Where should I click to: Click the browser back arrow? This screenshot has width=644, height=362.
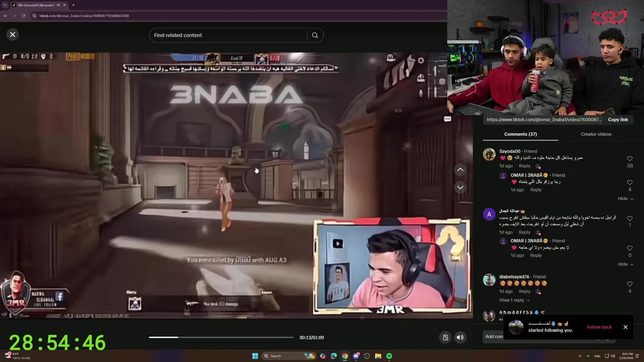pyautogui.click(x=5, y=16)
